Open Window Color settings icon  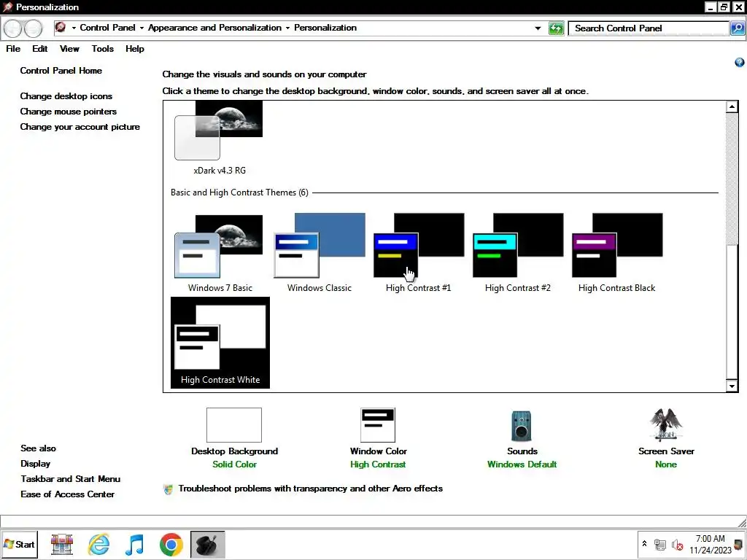click(x=378, y=425)
